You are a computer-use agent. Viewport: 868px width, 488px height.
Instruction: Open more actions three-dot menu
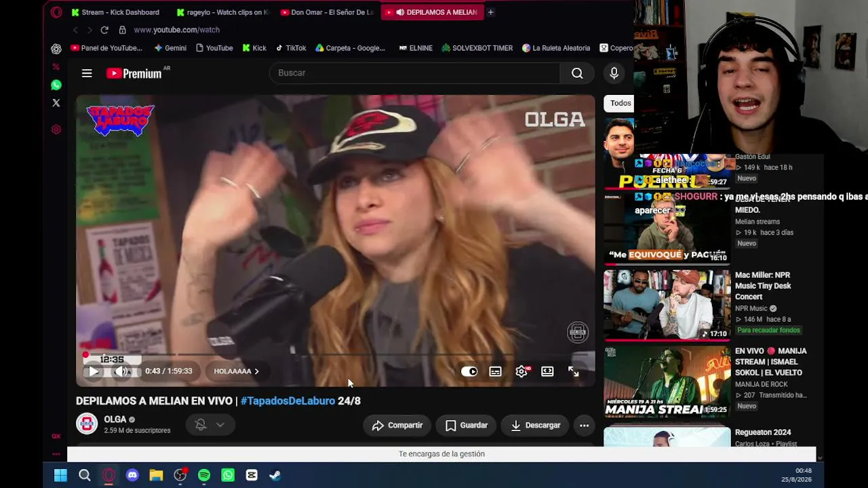click(584, 425)
